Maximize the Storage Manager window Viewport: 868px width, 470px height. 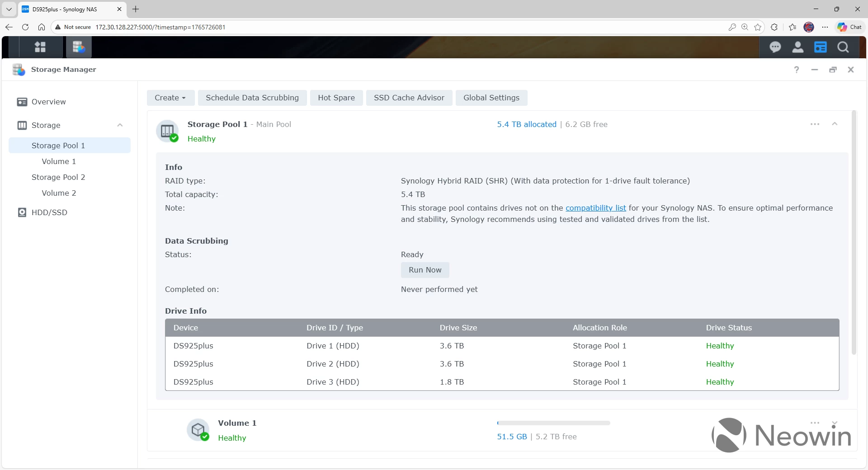(x=832, y=70)
